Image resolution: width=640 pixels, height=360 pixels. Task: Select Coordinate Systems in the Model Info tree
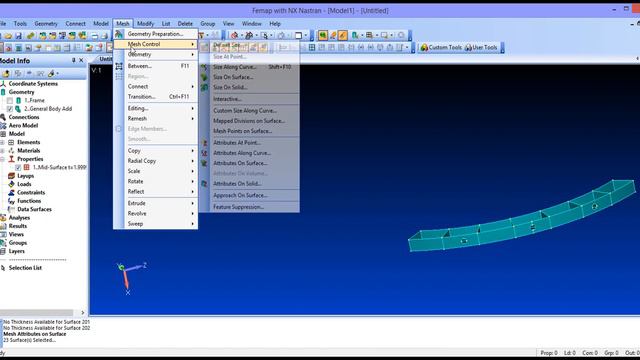click(33, 84)
